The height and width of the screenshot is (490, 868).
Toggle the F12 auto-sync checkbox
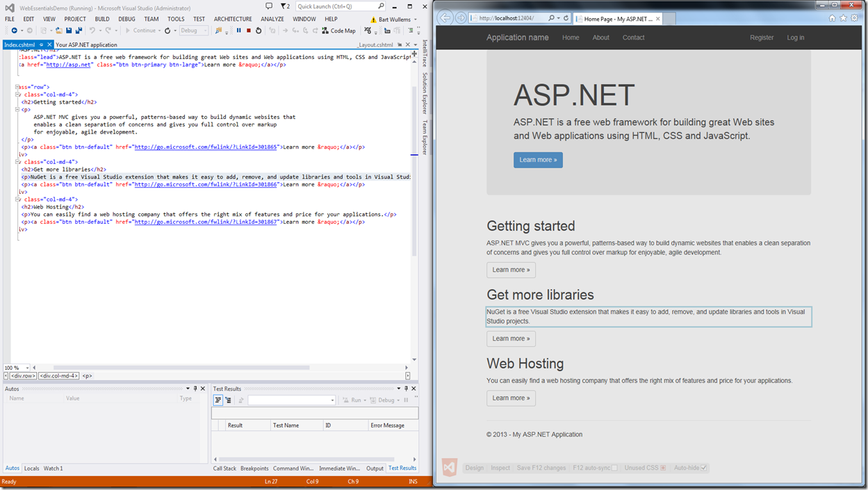click(614, 468)
